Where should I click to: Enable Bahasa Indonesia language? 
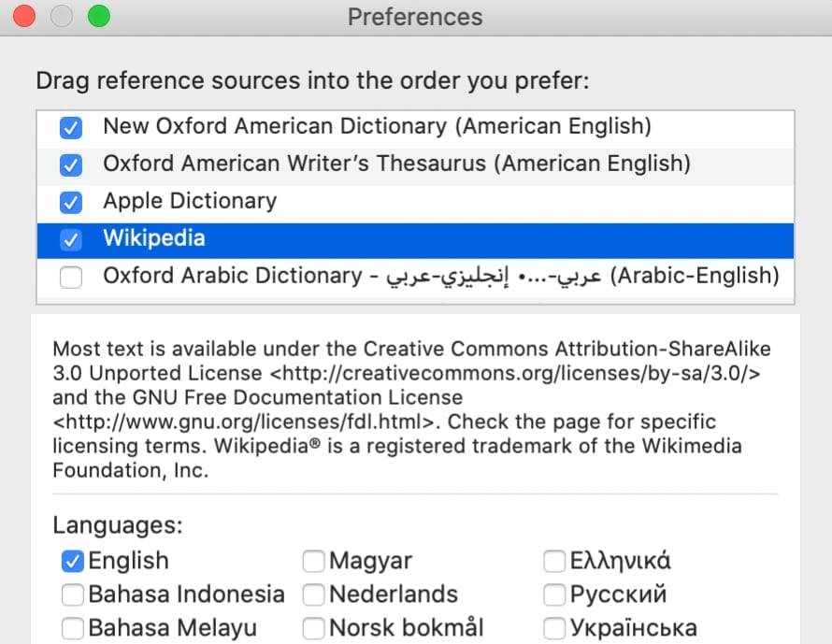click(x=72, y=594)
